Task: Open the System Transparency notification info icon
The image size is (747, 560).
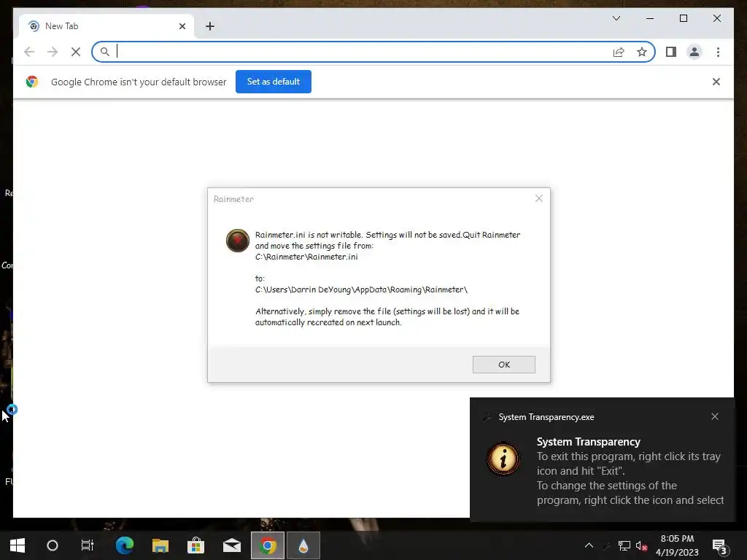Action: click(503, 459)
